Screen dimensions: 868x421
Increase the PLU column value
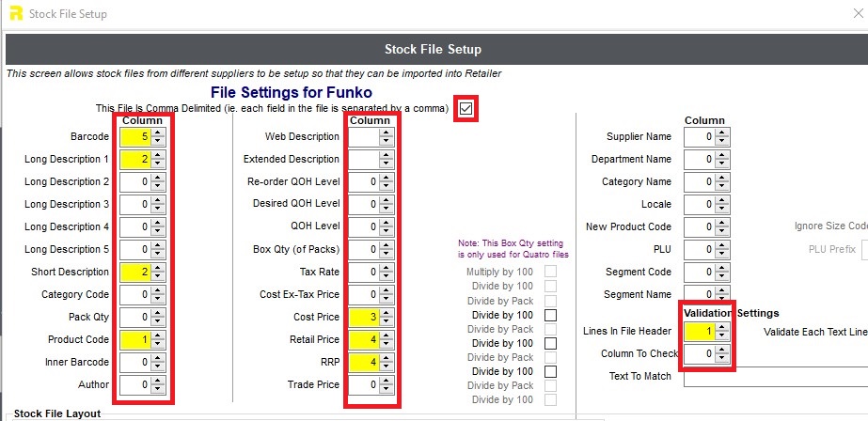click(721, 245)
